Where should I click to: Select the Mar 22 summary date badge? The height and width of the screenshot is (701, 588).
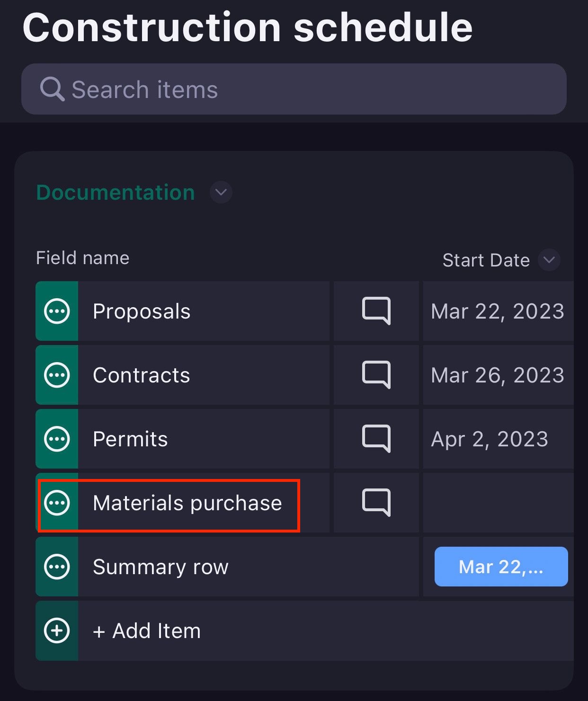(501, 567)
